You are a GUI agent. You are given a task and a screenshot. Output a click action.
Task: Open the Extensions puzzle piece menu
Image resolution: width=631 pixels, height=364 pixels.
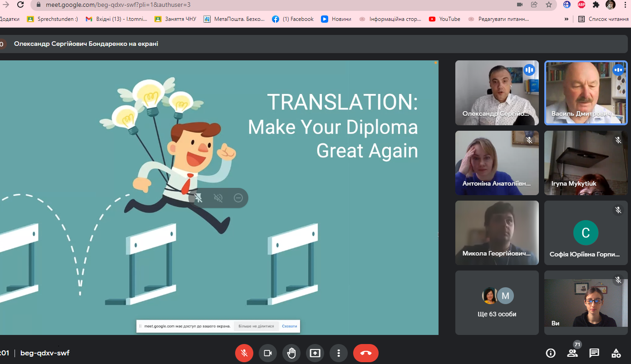(596, 5)
